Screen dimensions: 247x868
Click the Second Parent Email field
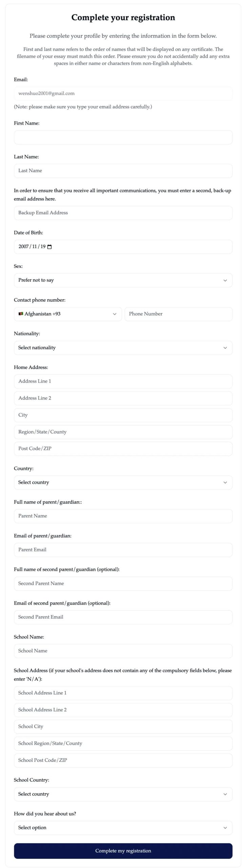pyautogui.click(x=123, y=617)
